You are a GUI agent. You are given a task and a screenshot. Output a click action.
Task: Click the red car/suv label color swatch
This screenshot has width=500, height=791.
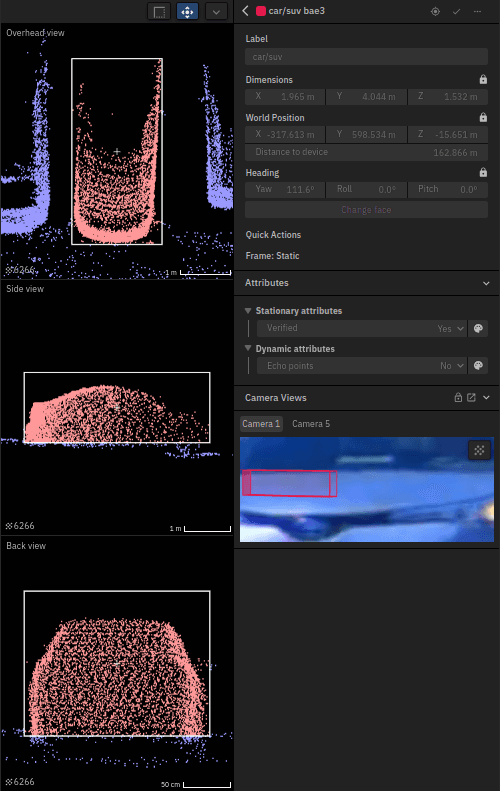click(x=261, y=11)
